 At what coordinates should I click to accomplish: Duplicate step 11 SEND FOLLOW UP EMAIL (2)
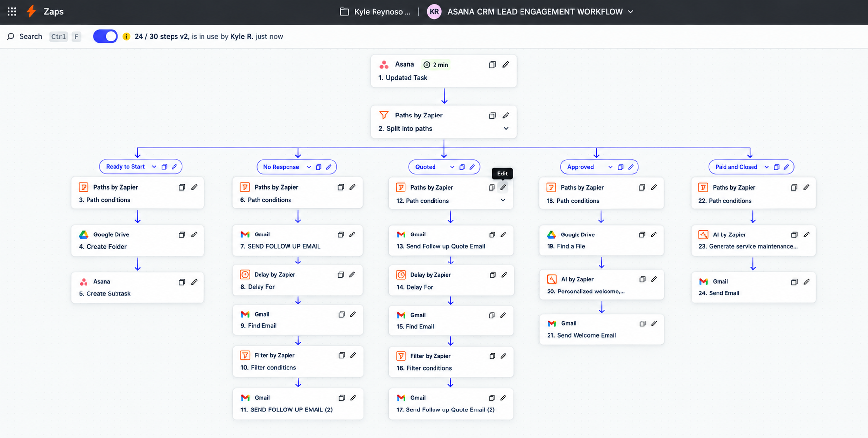(342, 398)
